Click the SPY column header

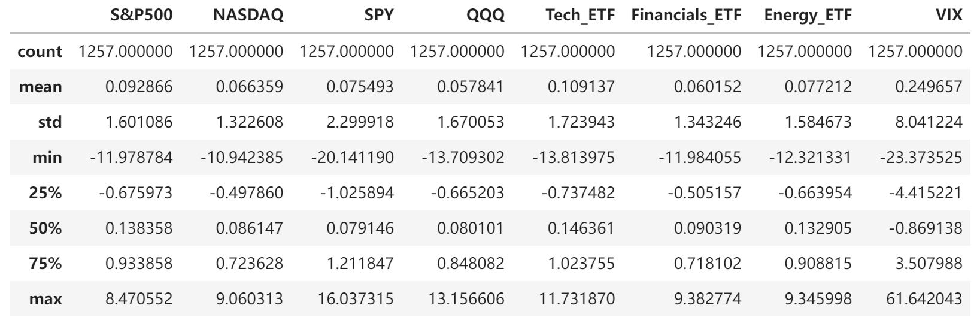point(379,16)
